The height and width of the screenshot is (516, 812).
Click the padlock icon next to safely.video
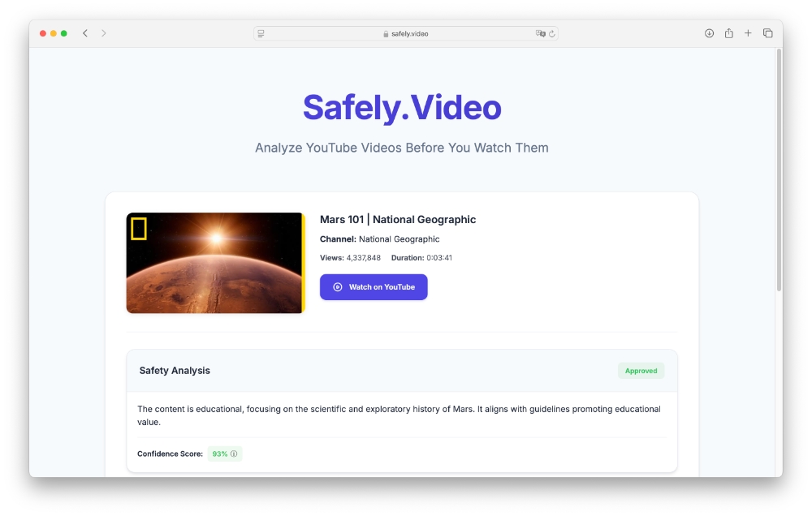pos(385,33)
